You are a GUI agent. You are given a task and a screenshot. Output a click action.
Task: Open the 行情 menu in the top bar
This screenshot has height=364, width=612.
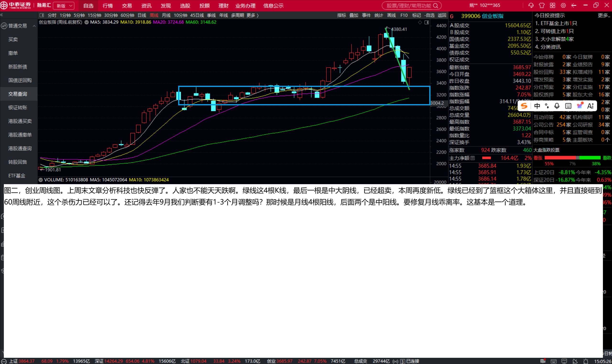(108, 6)
